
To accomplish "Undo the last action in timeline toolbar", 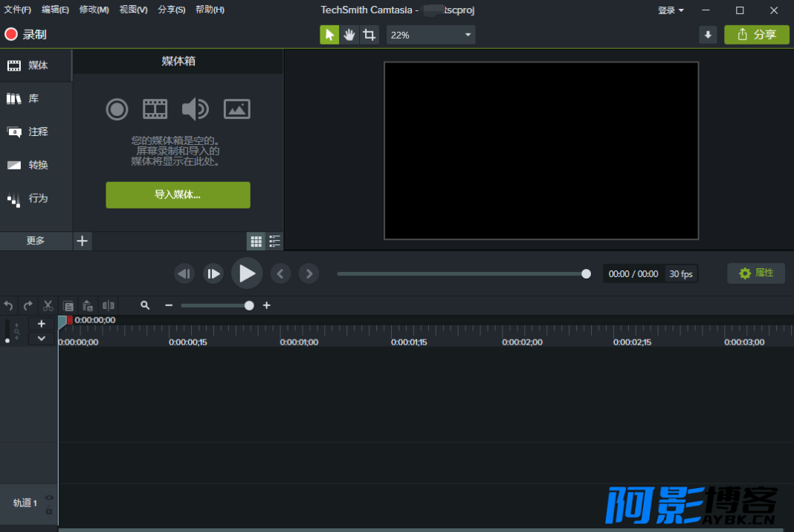I will click(9, 305).
